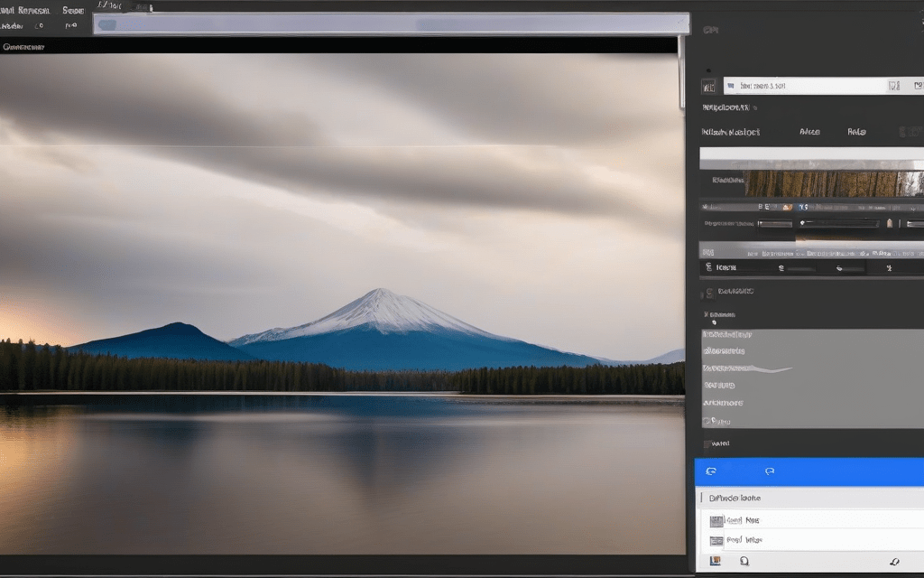Click the square icon left of the panel text field

point(709,87)
